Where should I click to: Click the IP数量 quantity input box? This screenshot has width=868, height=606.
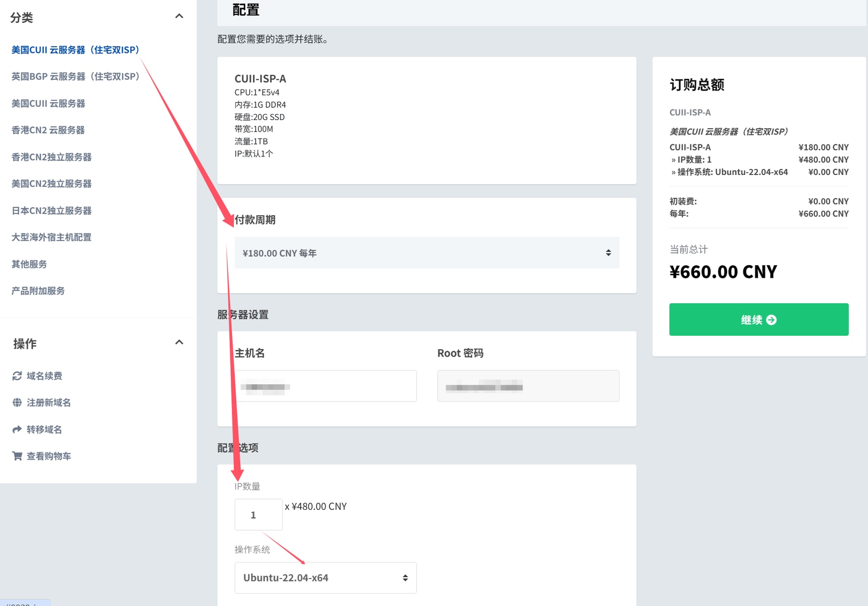pos(258,515)
